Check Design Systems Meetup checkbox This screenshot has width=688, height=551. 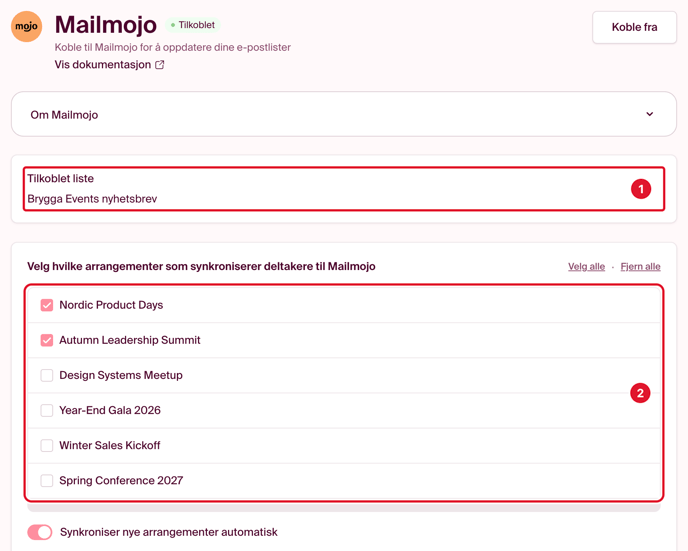[47, 375]
